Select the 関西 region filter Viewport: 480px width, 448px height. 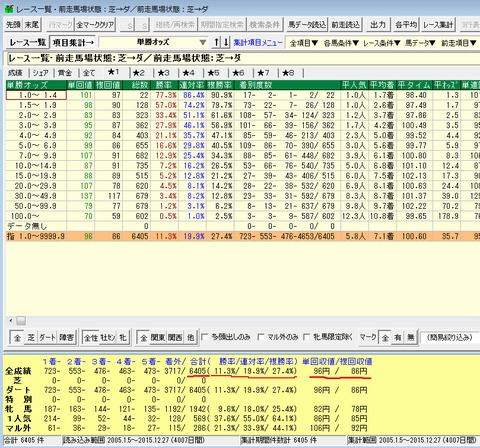click(175, 338)
